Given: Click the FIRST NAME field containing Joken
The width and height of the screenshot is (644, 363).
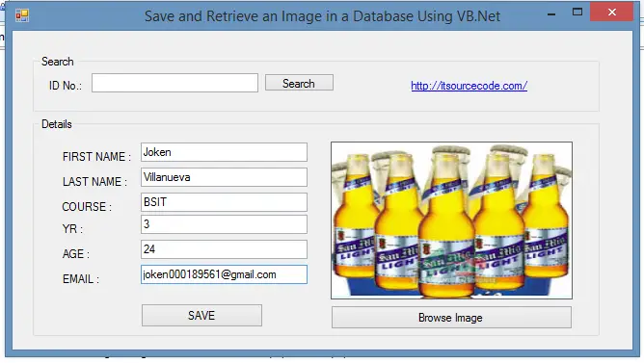Looking at the screenshot, I should tap(224, 152).
